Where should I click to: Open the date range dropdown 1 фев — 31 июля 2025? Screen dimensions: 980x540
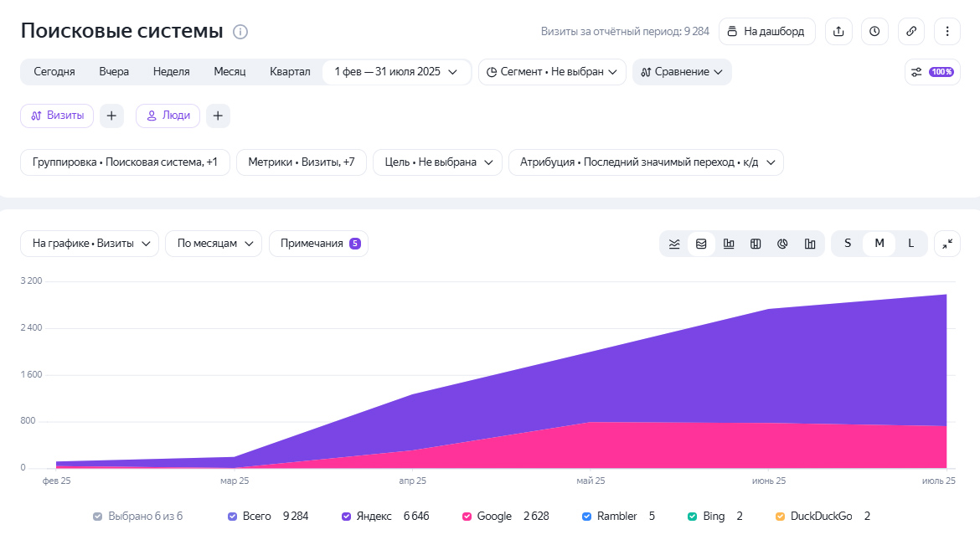point(396,72)
